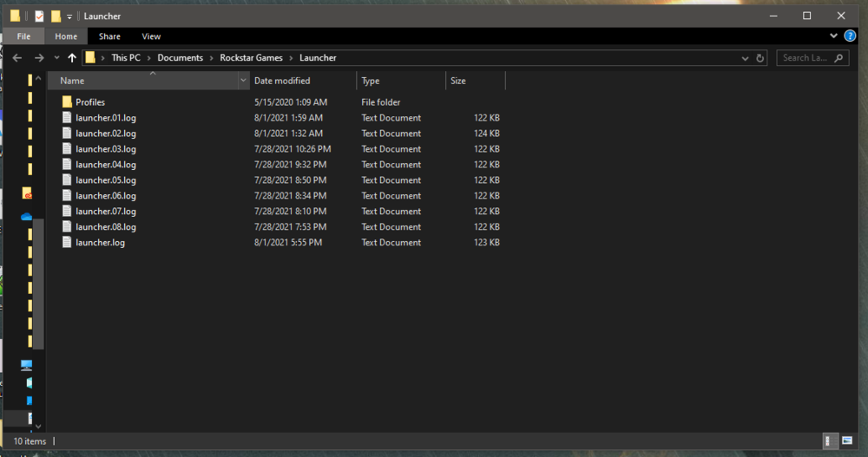Screen dimensions: 868x457
Task: Switch to the View ribbon tab
Action: (151, 36)
